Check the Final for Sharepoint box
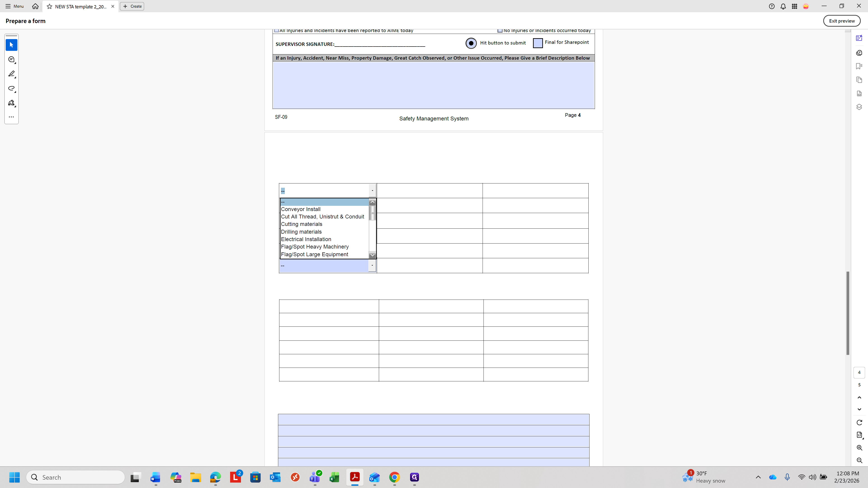The image size is (868, 488). [538, 43]
